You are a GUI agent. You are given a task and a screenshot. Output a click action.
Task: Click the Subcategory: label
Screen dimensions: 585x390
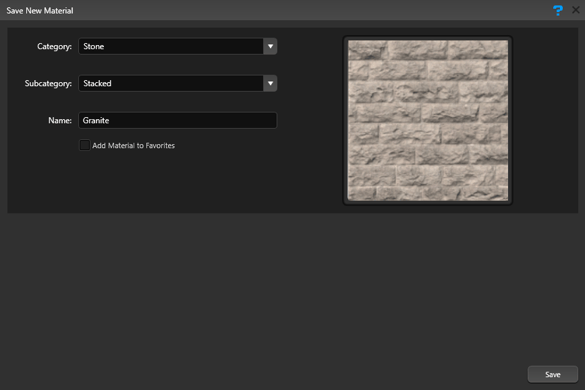pos(48,84)
